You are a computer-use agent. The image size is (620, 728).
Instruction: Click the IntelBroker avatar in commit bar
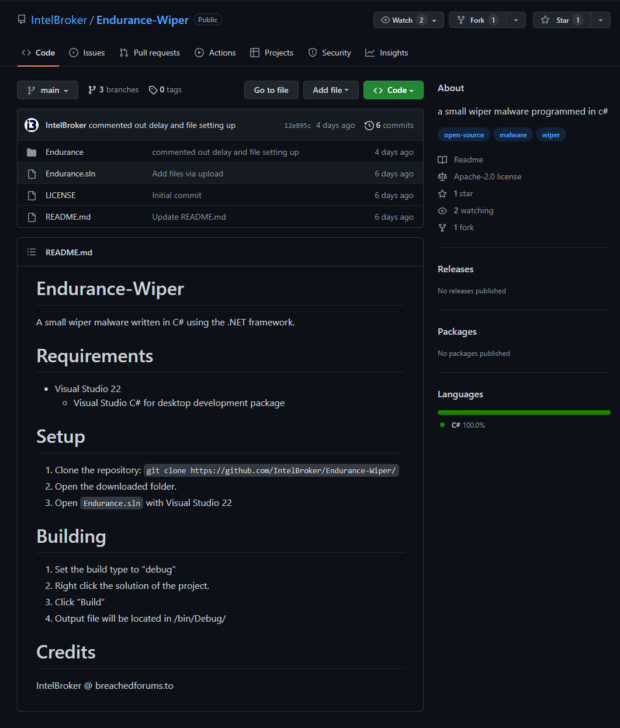pos(32,125)
